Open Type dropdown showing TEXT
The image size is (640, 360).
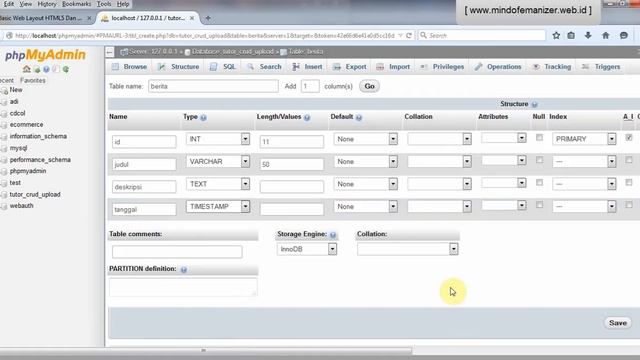[x=218, y=184]
